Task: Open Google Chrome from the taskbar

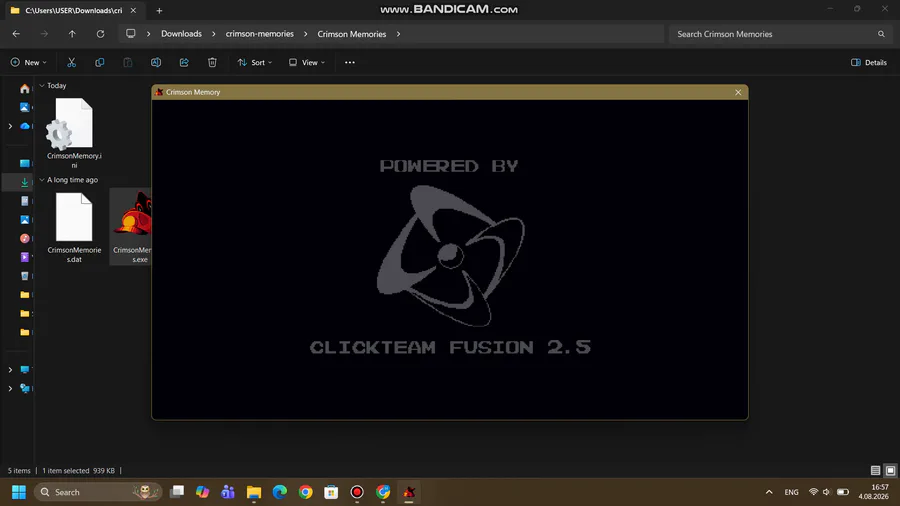Action: pos(305,492)
